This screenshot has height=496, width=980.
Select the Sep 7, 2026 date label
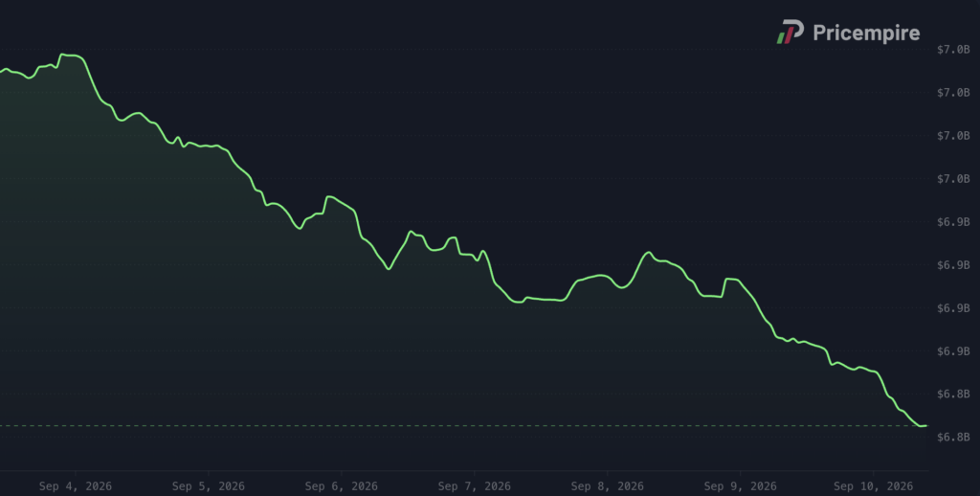click(x=475, y=486)
